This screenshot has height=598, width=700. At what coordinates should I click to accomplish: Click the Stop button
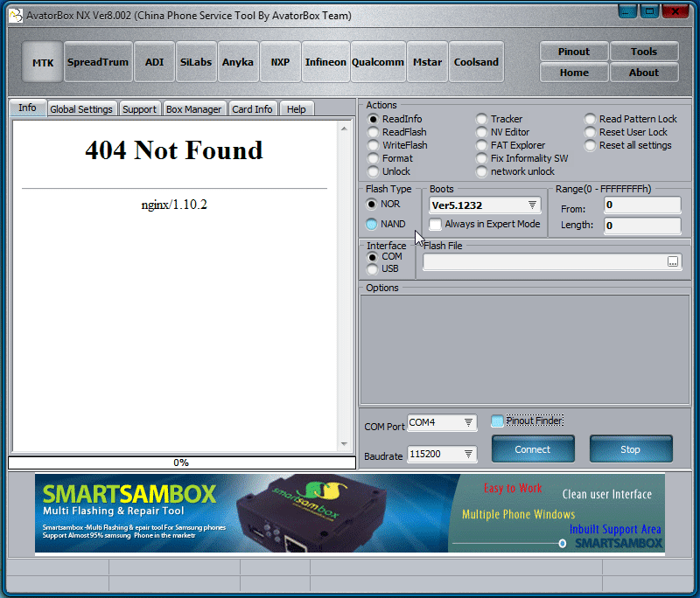point(630,449)
